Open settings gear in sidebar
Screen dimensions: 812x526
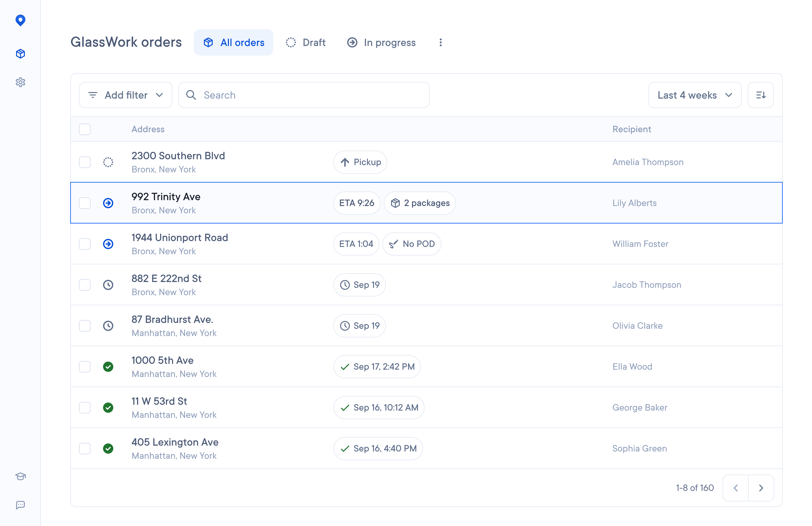coord(20,82)
